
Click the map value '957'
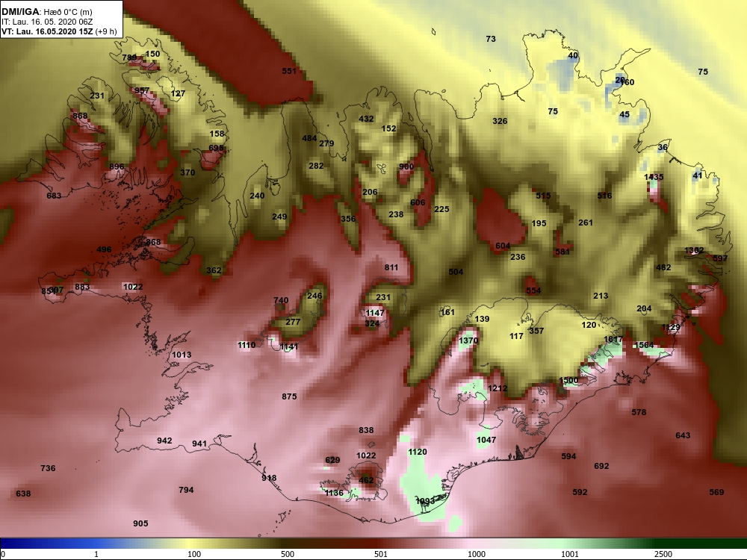(141, 90)
